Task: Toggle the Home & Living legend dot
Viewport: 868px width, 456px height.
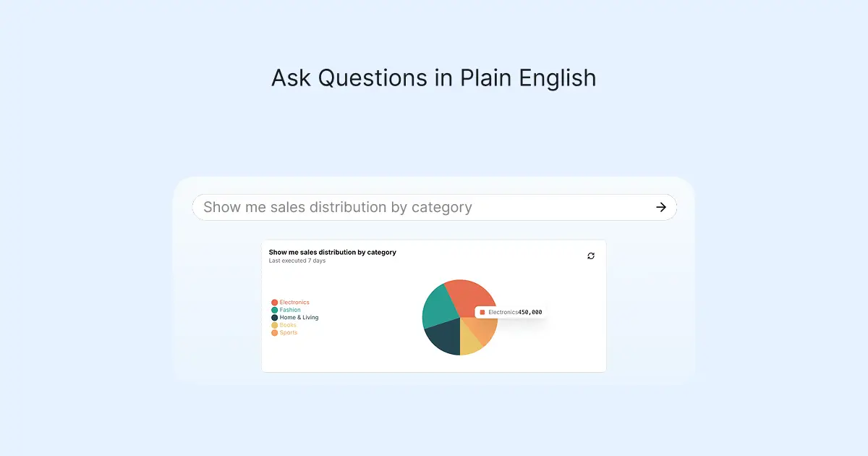Action: coord(275,318)
